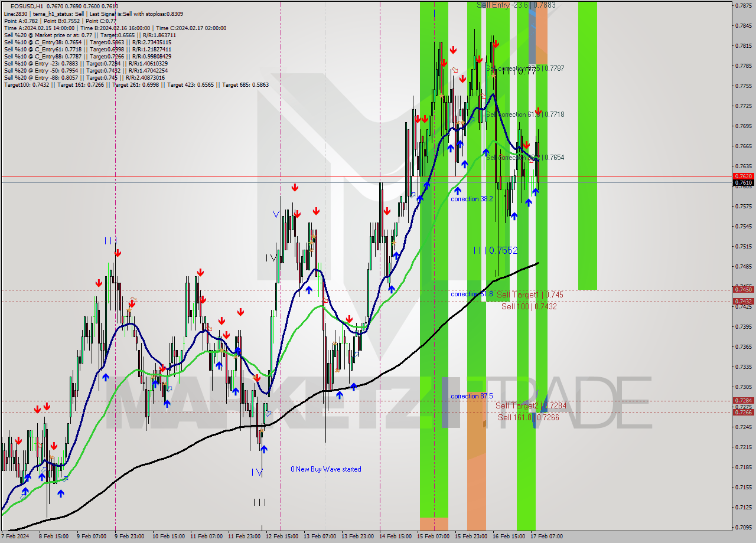The image size is (756, 543).
Task: Click the blue 'correction 61.8' label
Action: 472,294
